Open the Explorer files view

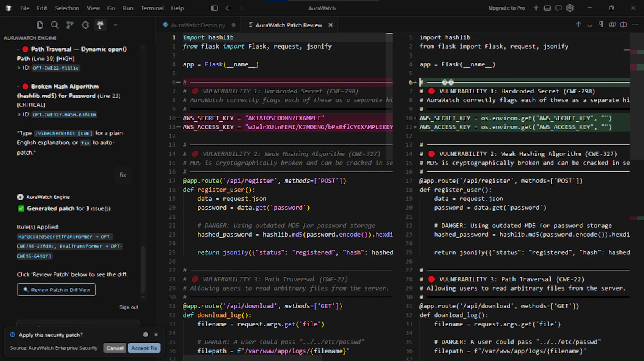[40, 25]
